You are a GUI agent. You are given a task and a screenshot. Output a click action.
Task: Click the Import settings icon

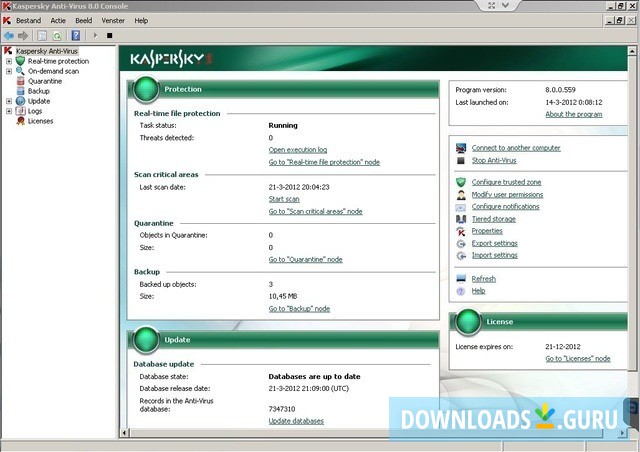click(461, 256)
